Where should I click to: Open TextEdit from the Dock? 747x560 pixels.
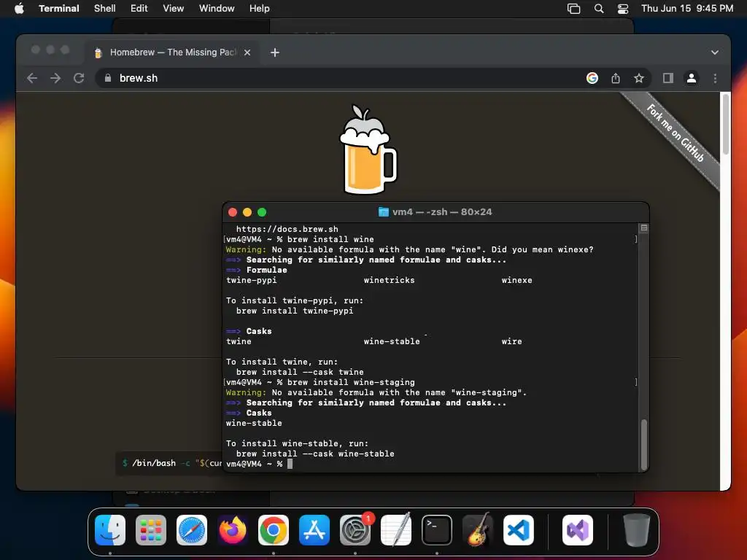click(x=396, y=530)
